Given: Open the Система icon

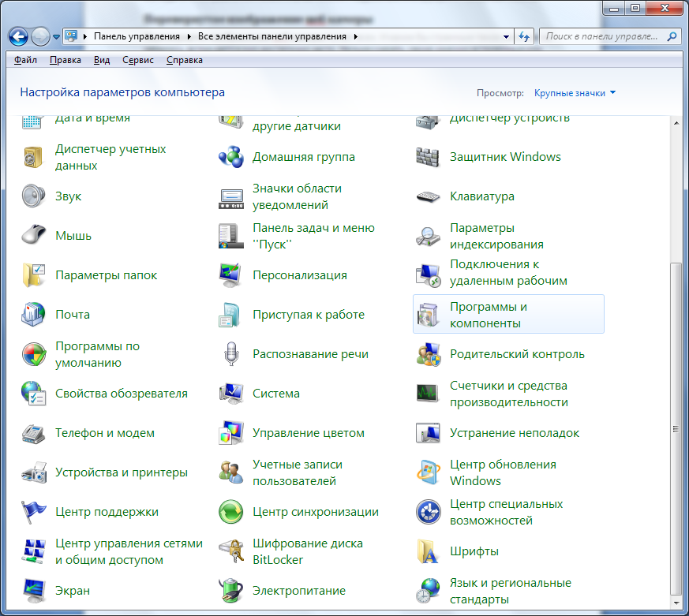Looking at the screenshot, I should [230, 394].
